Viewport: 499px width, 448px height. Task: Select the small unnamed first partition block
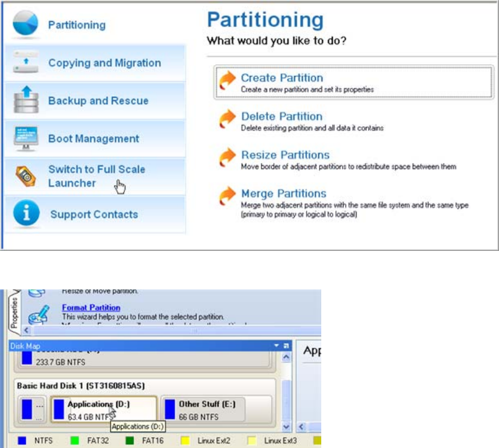tap(32, 409)
